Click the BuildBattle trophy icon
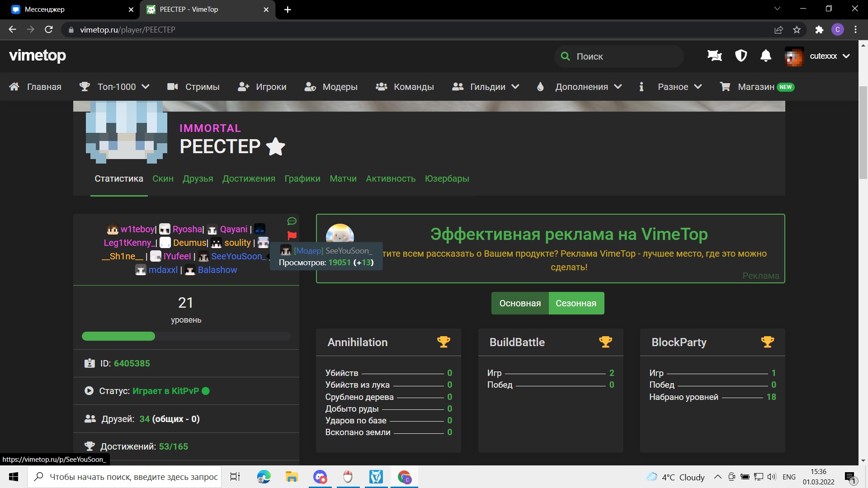The height and width of the screenshot is (488, 868). (x=605, y=342)
